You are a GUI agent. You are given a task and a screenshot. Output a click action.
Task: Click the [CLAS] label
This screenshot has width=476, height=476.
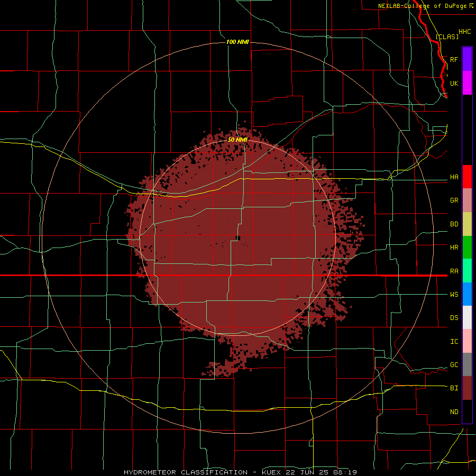pyautogui.click(x=447, y=36)
